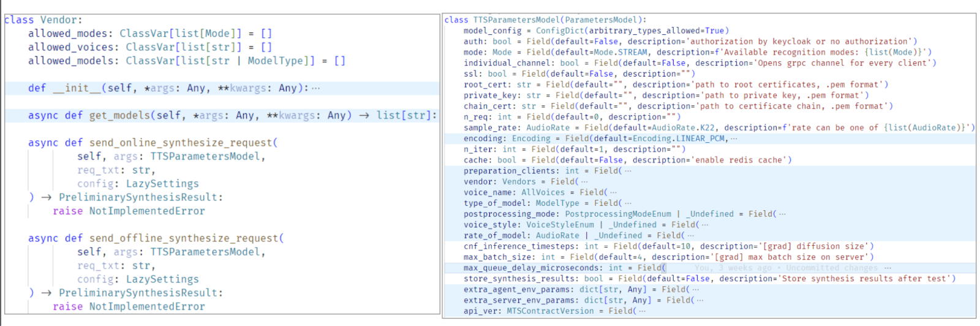Unfold postprocessing_mode Field ellipsis
This screenshot has width=980, height=326.
click(x=782, y=214)
